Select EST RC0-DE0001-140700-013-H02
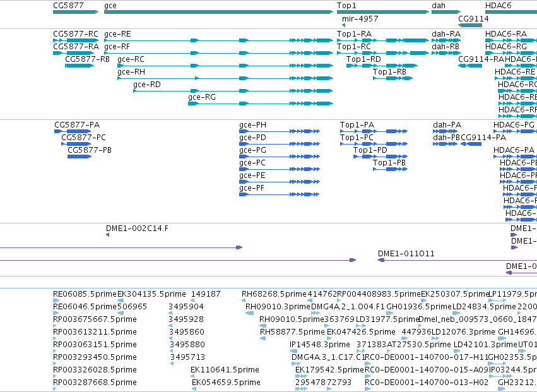Screen dimensions: 537x392 coord(427,383)
